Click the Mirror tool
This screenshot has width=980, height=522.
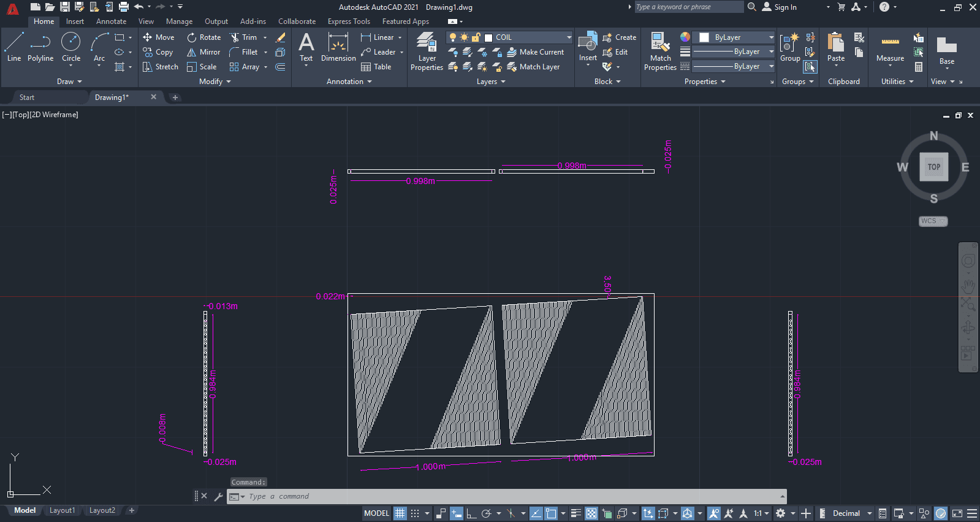point(203,52)
